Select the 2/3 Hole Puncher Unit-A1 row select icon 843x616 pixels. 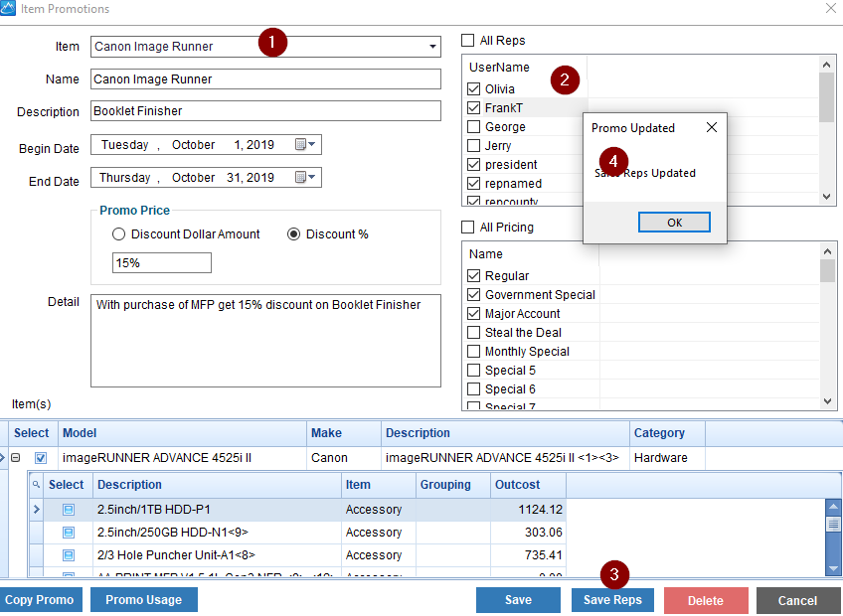pyautogui.click(x=69, y=554)
